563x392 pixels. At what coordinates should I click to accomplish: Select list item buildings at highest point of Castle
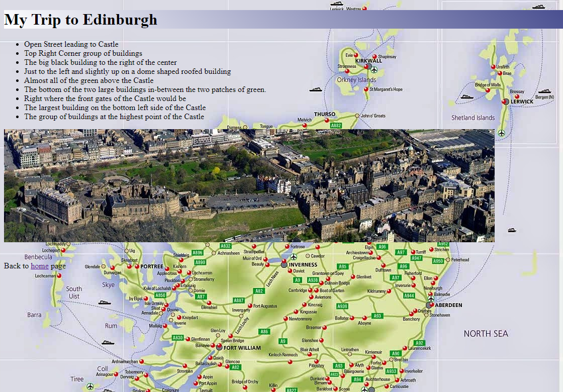click(114, 117)
